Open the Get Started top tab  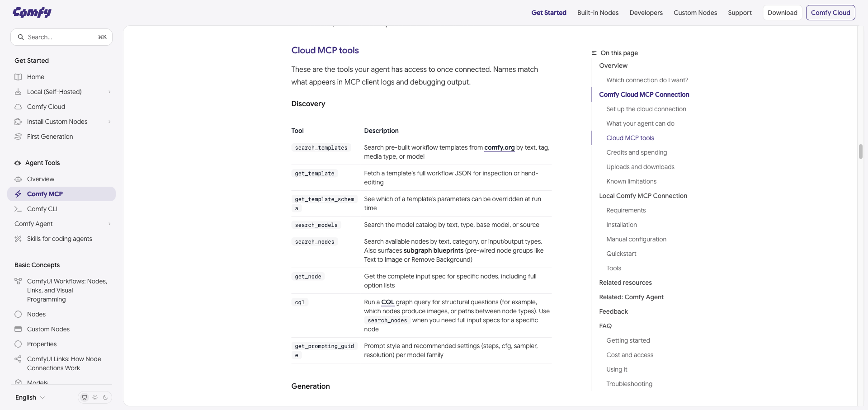tap(549, 13)
